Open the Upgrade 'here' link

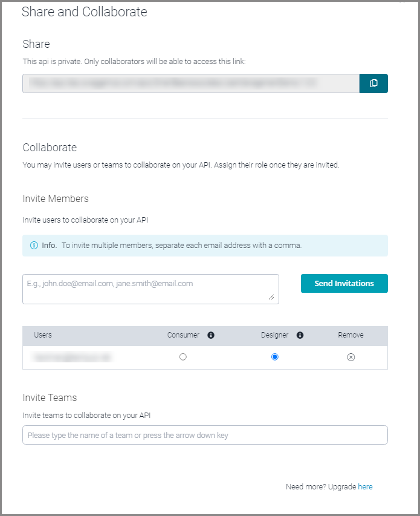[366, 486]
